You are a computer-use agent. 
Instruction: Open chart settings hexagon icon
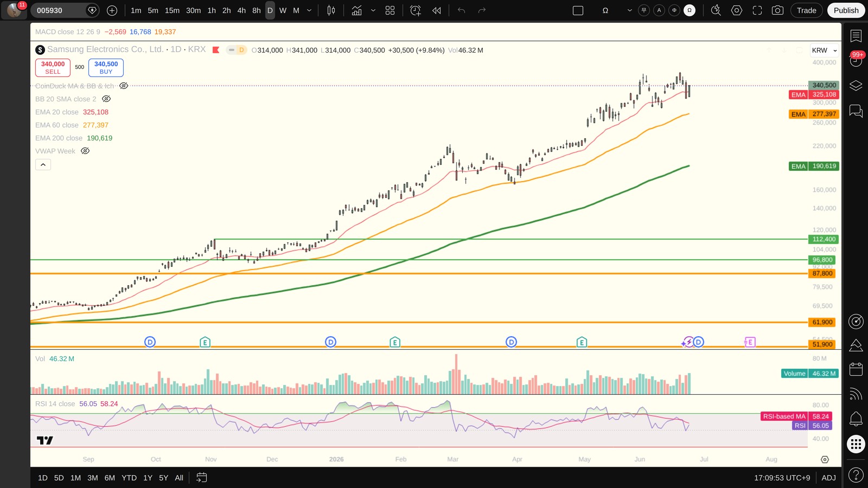[736, 10]
